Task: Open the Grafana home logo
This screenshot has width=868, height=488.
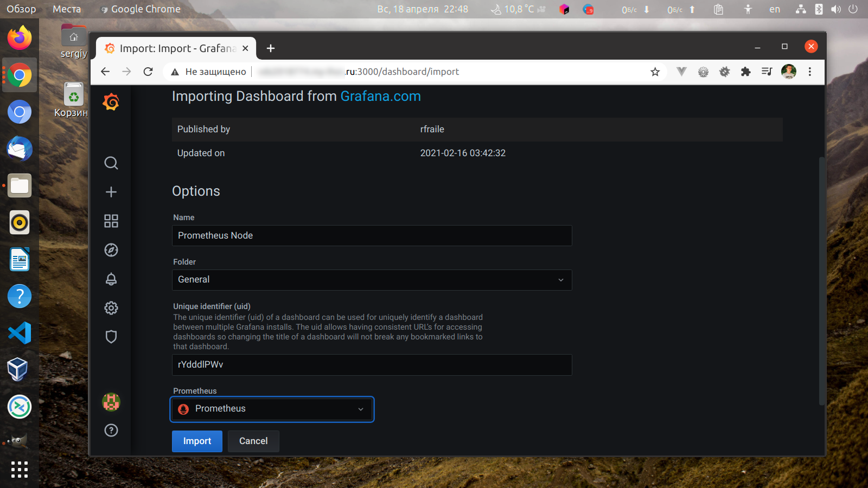Action: pyautogui.click(x=111, y=102)
